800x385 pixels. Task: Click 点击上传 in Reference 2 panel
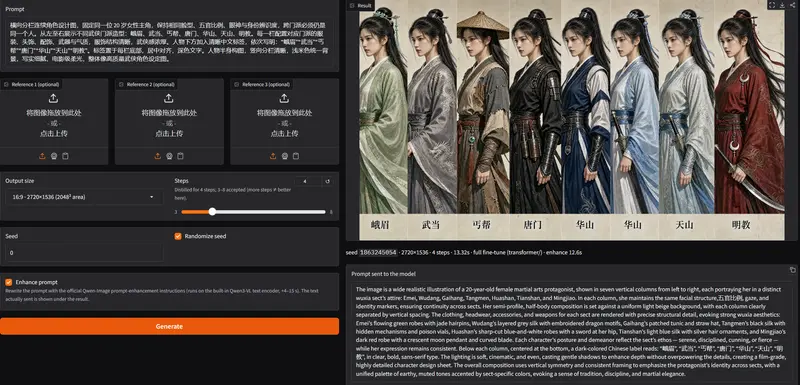pos(169,134)
